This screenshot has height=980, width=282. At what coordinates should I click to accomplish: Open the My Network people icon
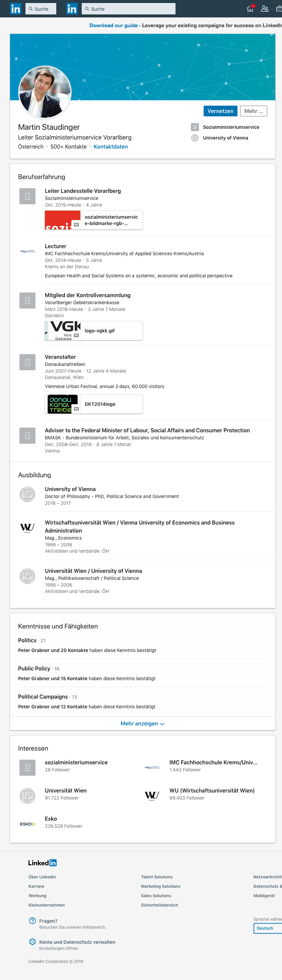pos(265,9)
